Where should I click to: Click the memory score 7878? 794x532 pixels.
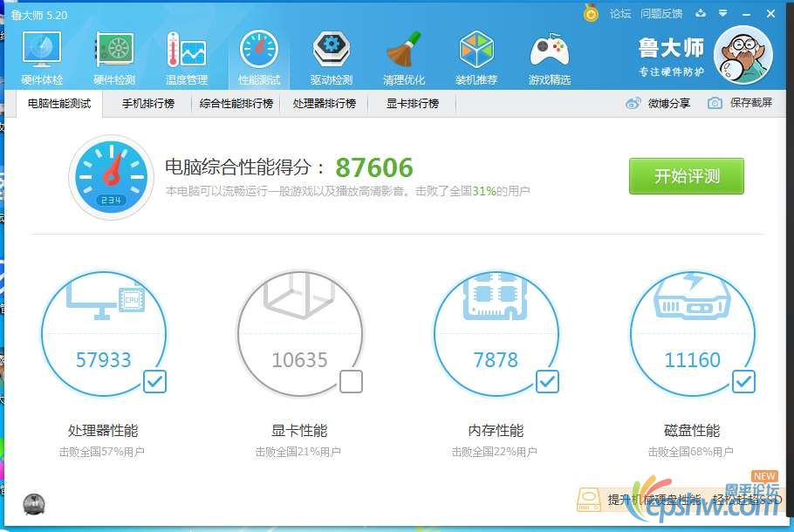[496, 360]
